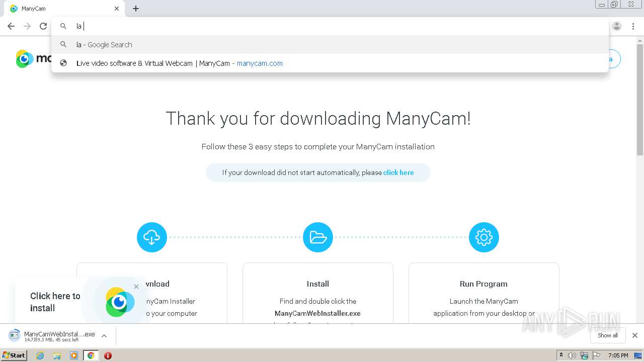Open the Chrome profile avatar icon
The image size is (644, 362).
tap(617, 26)
